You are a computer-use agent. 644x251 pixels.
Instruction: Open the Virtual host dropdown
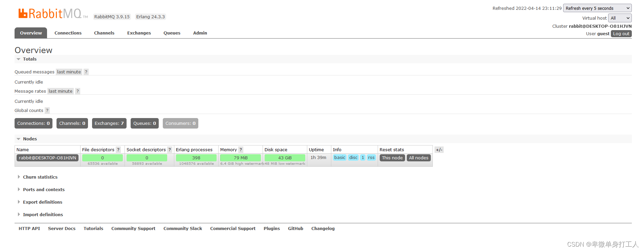(x=620, y=18)
